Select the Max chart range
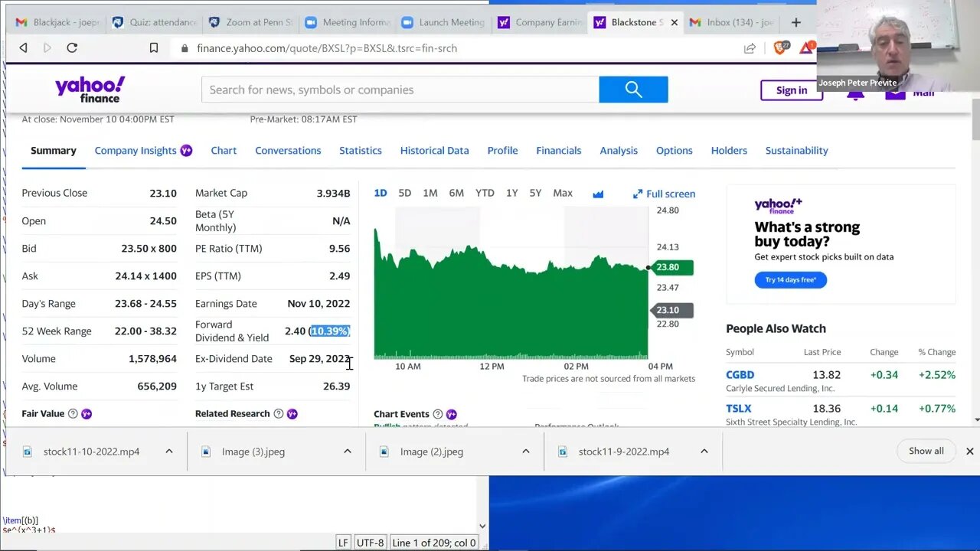Screen dimensions: 980x551 (x=563, y=193)
